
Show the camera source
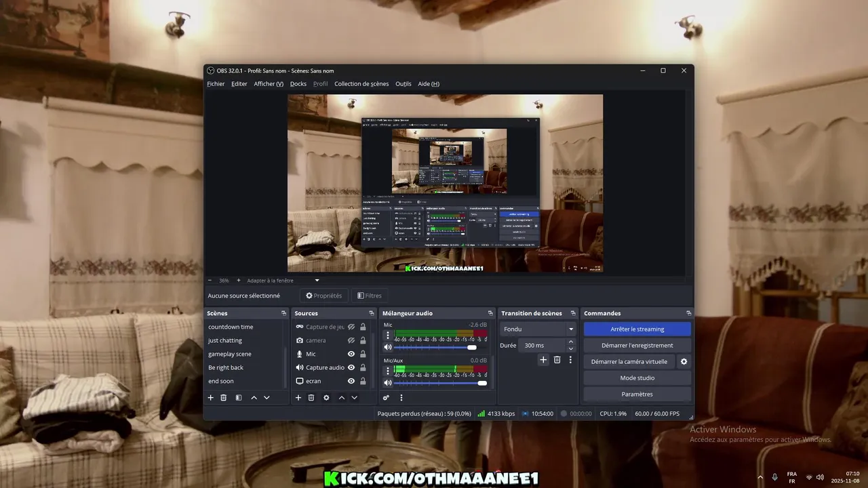tap(351, 340)
